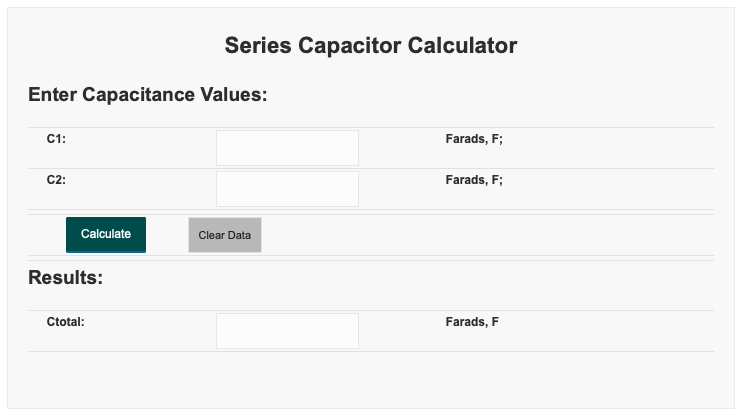This screenshot has height=419, width=745.
Task: Click the word Calculator in the title
Action: tap(462, 46)
